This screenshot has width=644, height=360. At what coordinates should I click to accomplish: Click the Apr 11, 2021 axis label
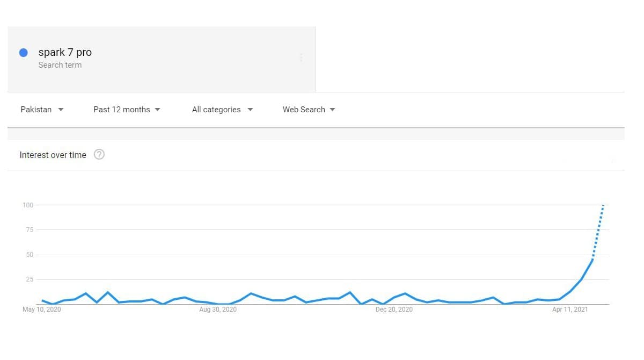click(570, 309)
